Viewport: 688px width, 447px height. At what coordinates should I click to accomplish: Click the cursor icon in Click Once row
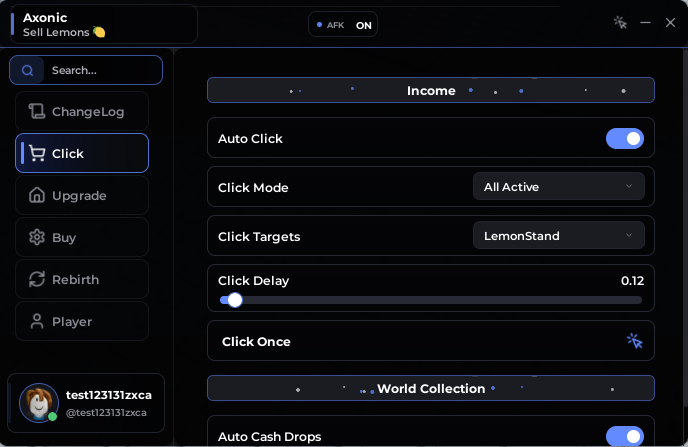(x=634, y=341)
